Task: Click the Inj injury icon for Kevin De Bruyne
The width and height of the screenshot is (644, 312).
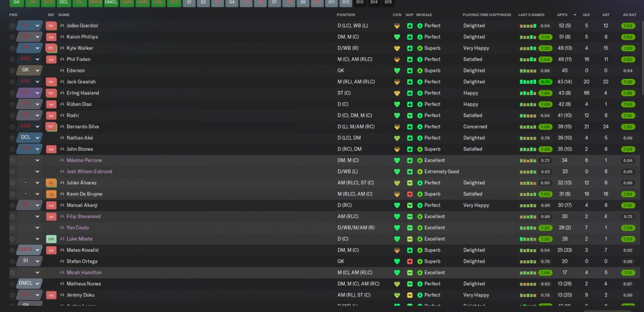Action: 51,194
